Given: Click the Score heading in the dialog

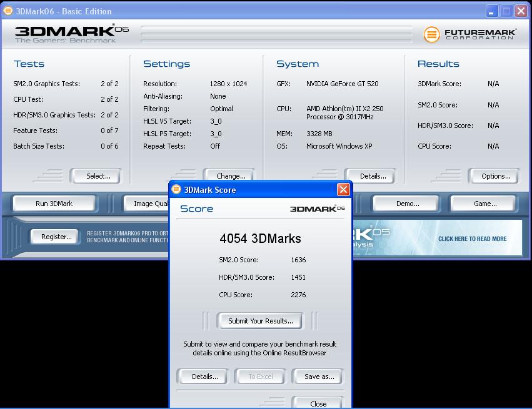Looking at the screenshot, I should (x=196, y=209).
